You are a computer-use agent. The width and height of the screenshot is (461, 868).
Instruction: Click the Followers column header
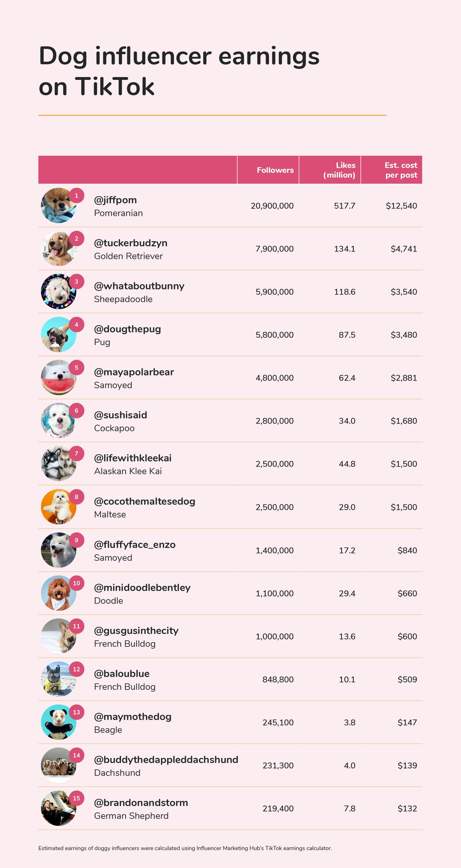(275, 170)
